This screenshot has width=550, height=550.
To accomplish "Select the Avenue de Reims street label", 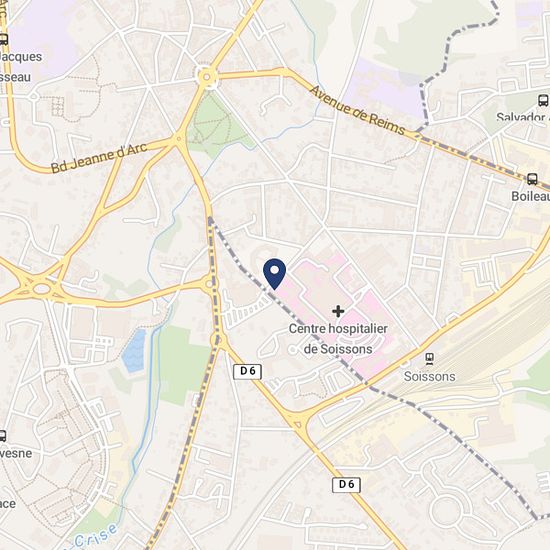I will 357,110.
